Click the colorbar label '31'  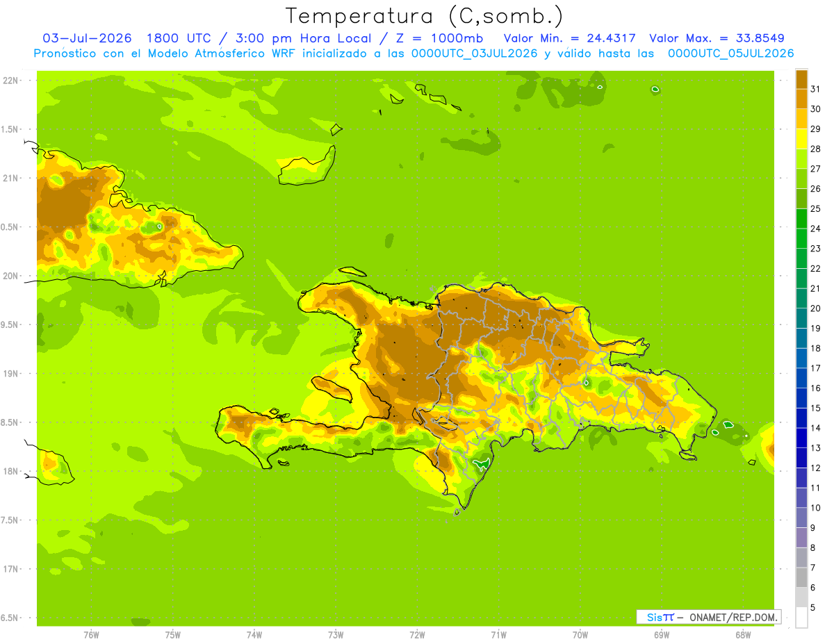[x=816, y=89]
